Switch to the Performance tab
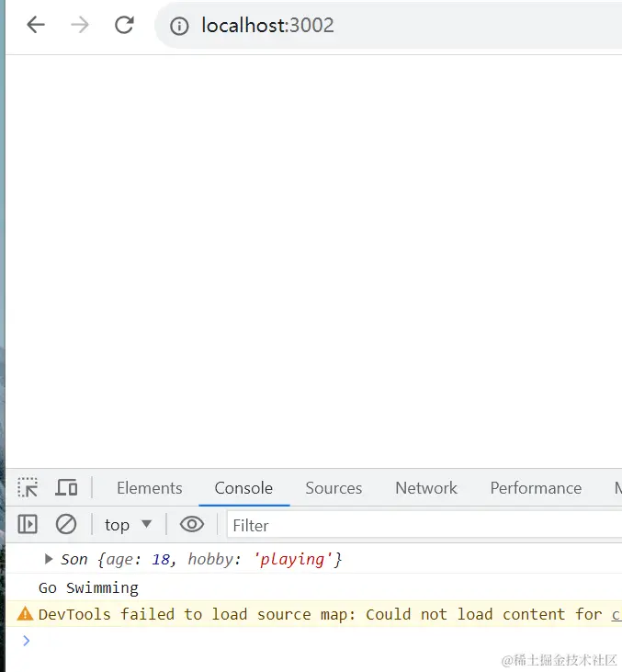This screenshot has width=622, height=672. coord(536,488)
